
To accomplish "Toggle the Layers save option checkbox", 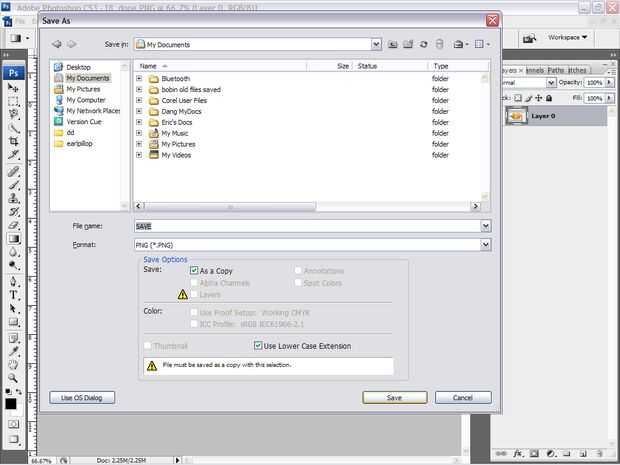I will pos(194,294).
